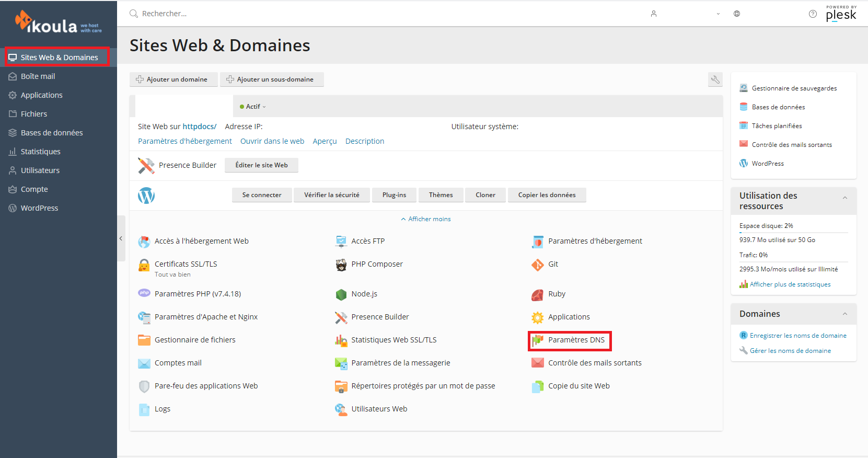The height and width of the screenshot is (458, 868).
Task: Open Accès à l'hébergement Web icon
Action: click(144, 242)
